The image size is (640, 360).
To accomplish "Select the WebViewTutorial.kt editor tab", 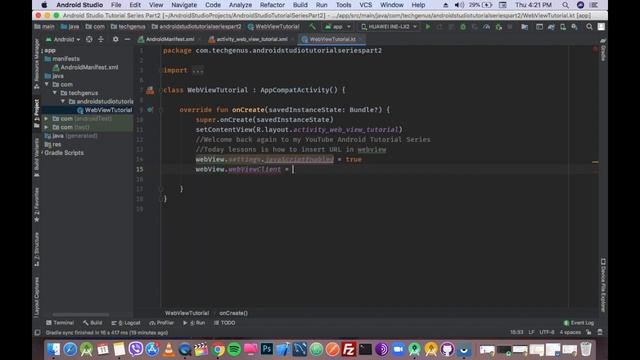I will 332,40.
